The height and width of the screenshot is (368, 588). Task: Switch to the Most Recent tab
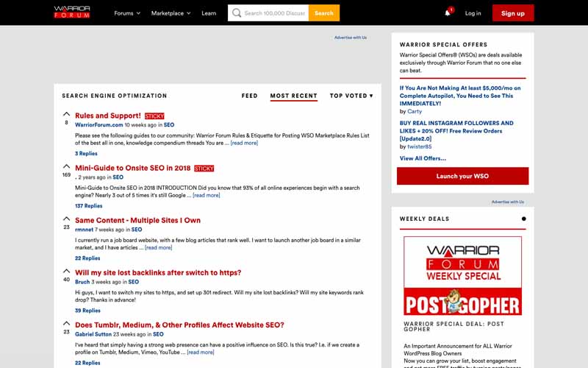[293, 96]
